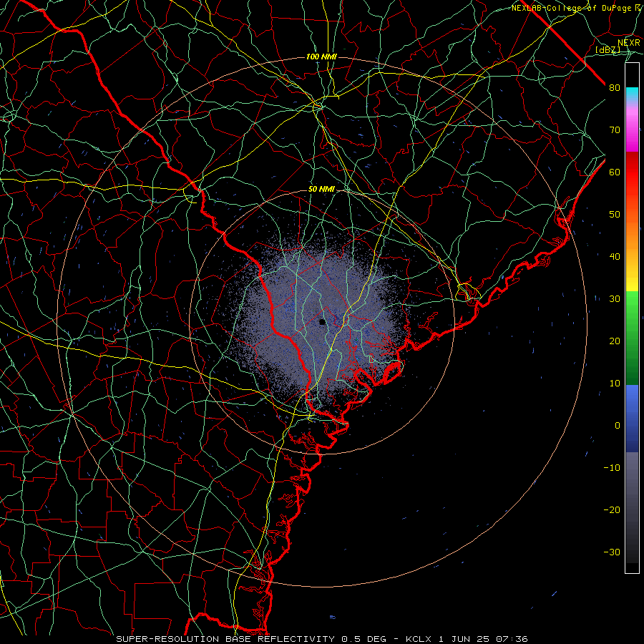The width and height of the screenshot is (644, 644).
Task: Click the dBZ units label
Action: pyautogui.click(x=608, y=50)
